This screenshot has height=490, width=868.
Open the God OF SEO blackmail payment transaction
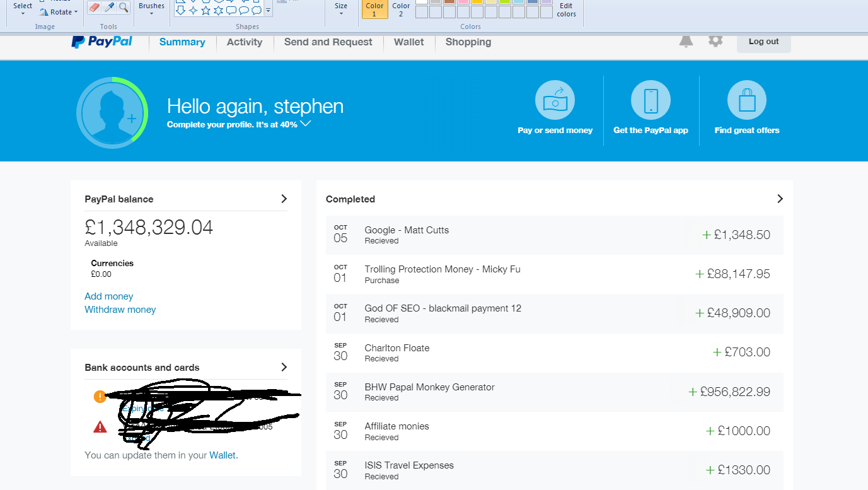click(x=555, y=313)
